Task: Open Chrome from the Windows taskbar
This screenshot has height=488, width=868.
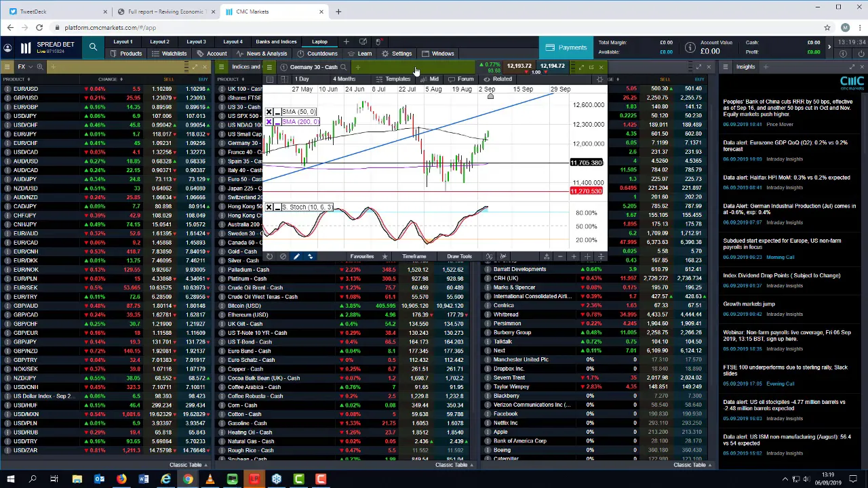Action: (x=188, y=480)
